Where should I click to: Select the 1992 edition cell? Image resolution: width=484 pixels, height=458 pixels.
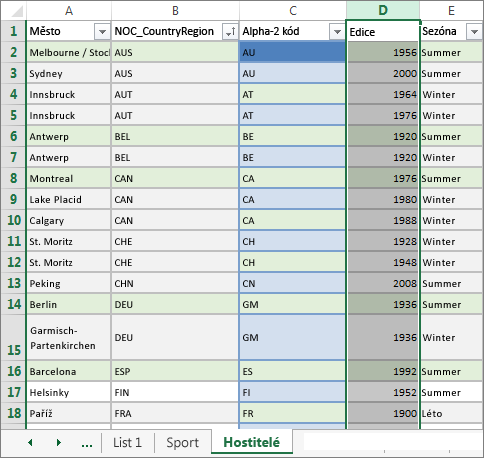click(x=383, y=371)
